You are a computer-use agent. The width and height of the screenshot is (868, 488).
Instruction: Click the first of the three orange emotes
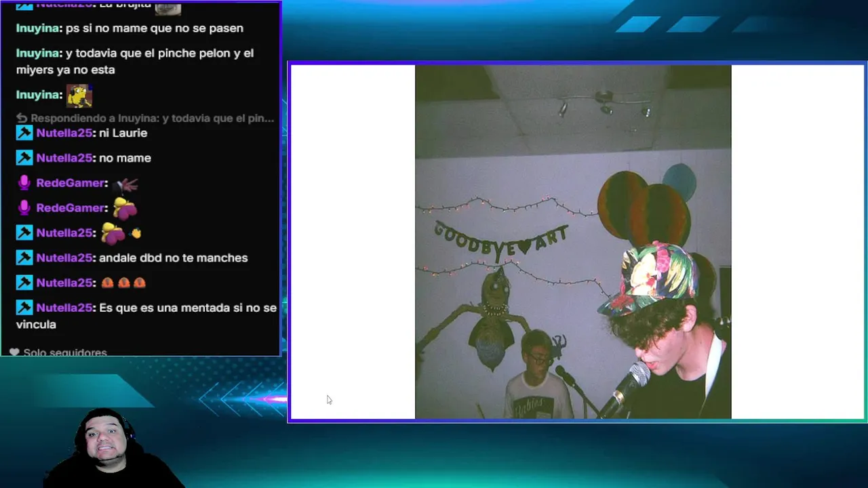107,283
